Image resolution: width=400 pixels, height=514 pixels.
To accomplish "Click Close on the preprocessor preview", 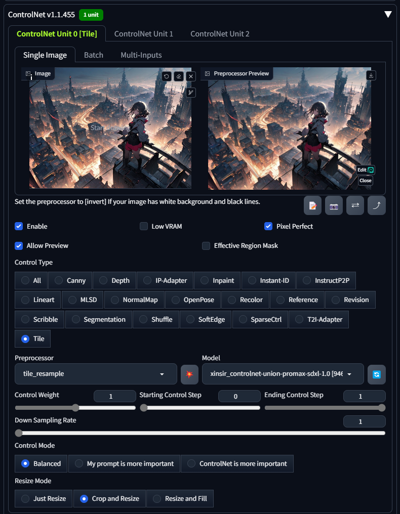I will click(x=365, y=180).
